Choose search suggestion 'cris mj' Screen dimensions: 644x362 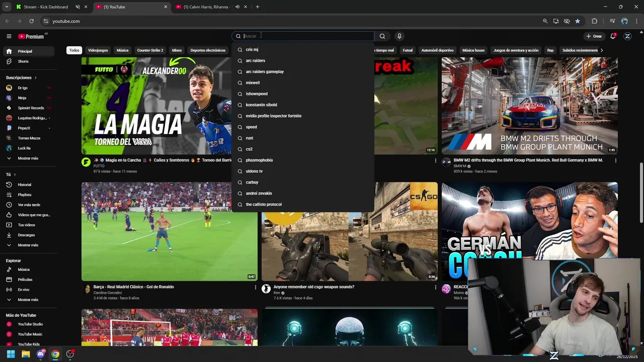click(303, 50)
